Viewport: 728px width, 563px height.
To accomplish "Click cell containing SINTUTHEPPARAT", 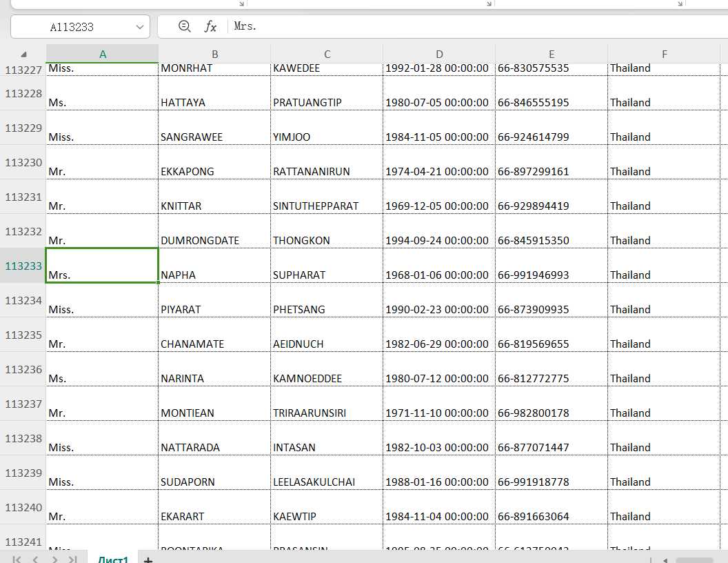I will coord(327,197).
